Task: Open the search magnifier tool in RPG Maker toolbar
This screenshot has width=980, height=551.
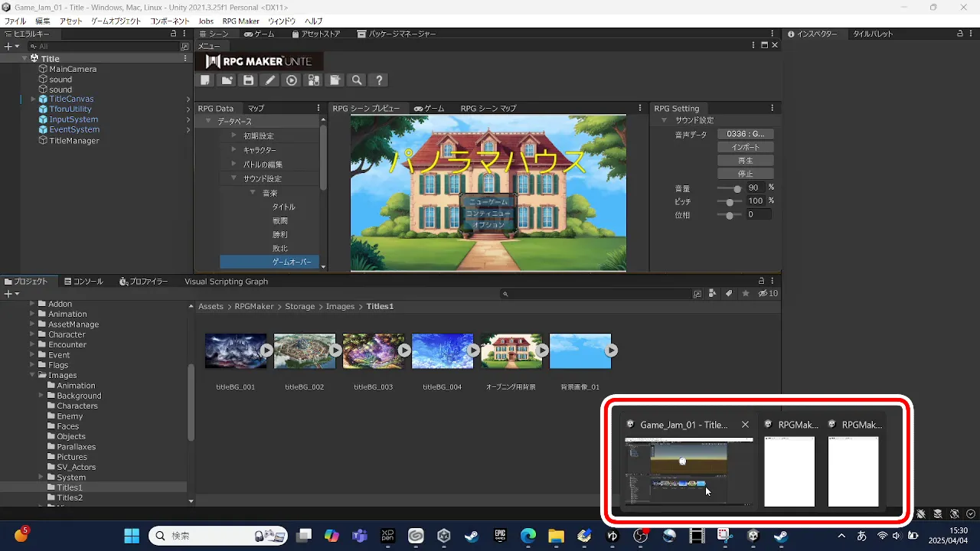Action: tap(357, 80)
